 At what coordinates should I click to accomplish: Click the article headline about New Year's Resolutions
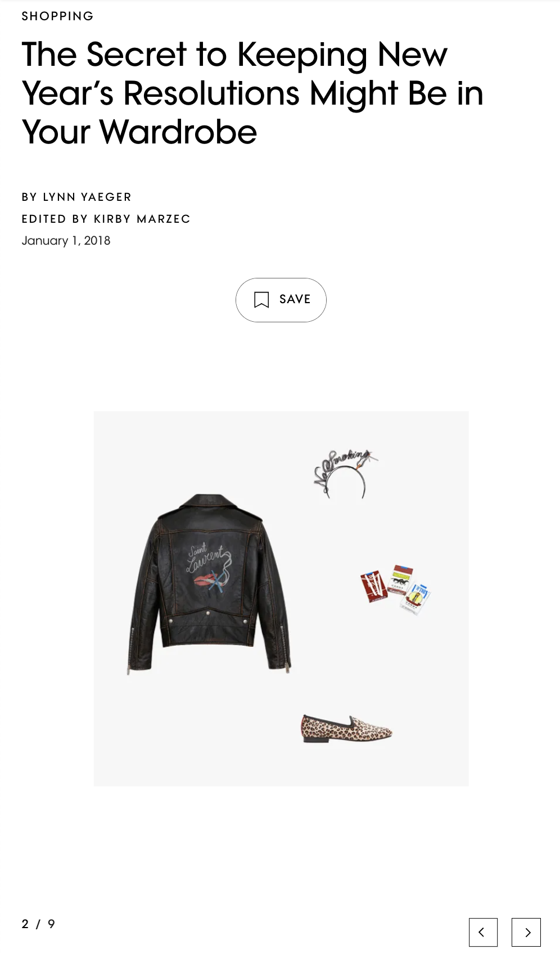coord(253,93)
